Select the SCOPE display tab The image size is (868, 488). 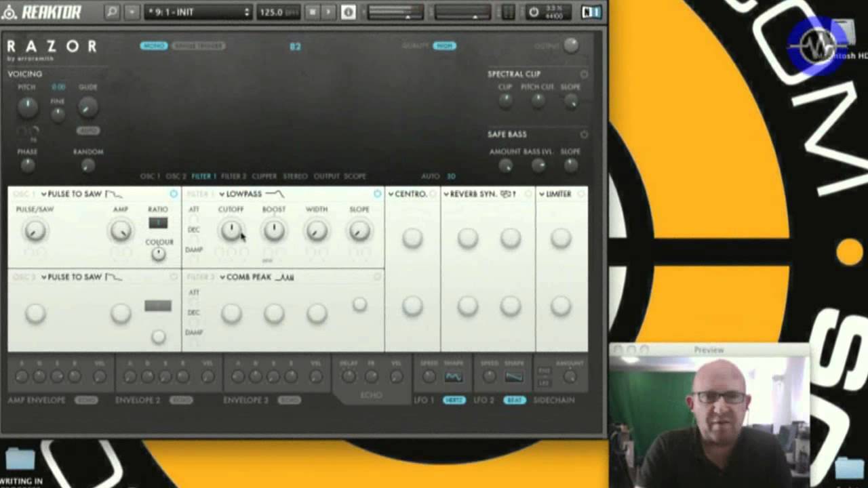355,176
